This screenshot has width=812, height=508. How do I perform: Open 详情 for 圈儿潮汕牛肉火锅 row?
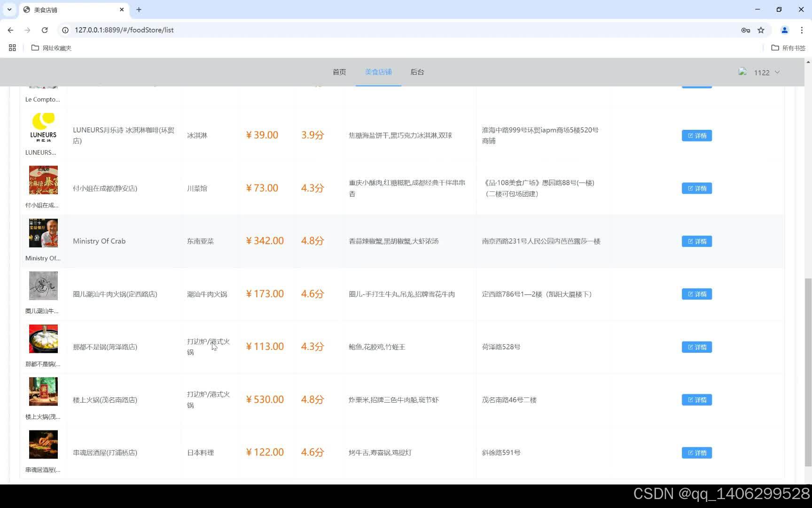[696, 294]
